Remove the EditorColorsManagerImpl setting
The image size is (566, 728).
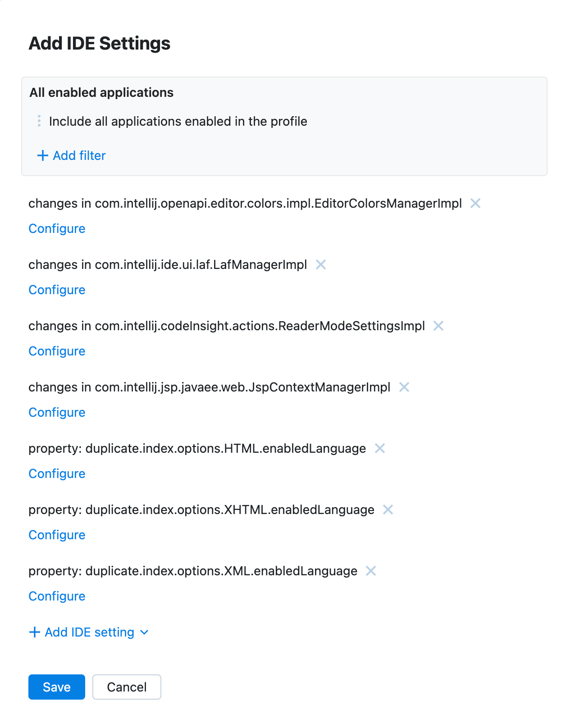(475, 204)
